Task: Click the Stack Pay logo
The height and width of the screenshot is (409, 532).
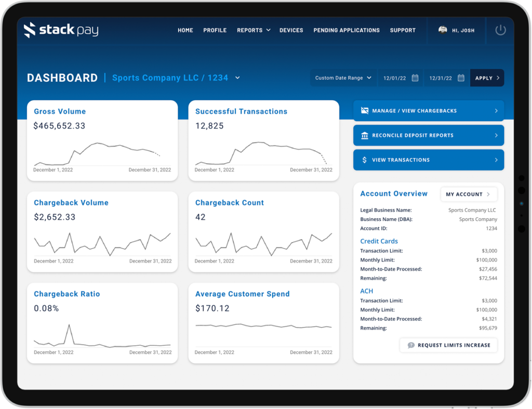Action: click(x=61, y=30)
